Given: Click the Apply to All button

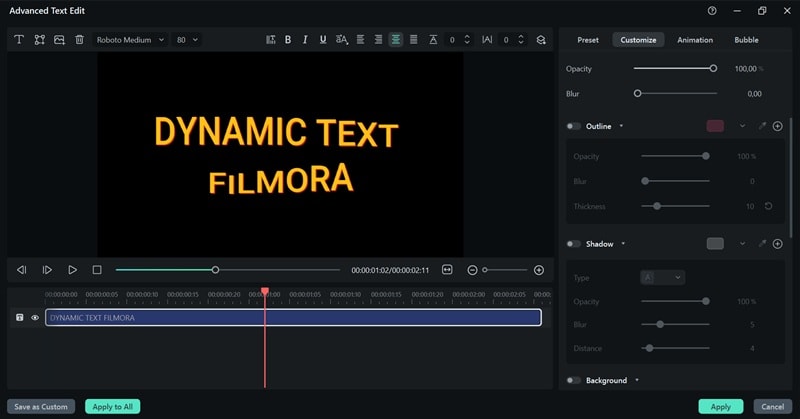Looking at the screenshot, I should (112, 407).
